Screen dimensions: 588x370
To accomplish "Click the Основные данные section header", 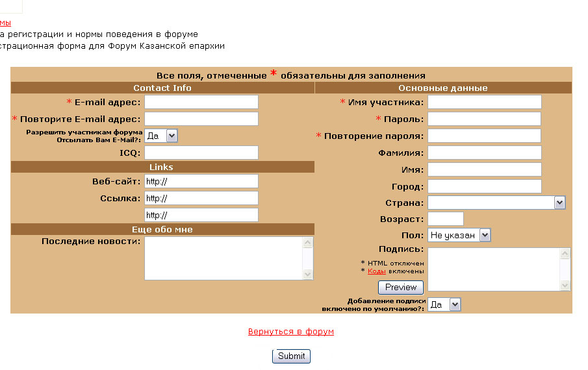I will click(443, 88).
